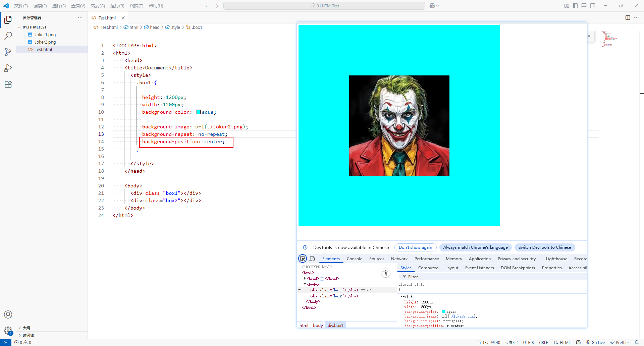Open the Copilot dropdown chevron in title bar
The width and height of the screenshot is (644, 346).
point(437,6)
